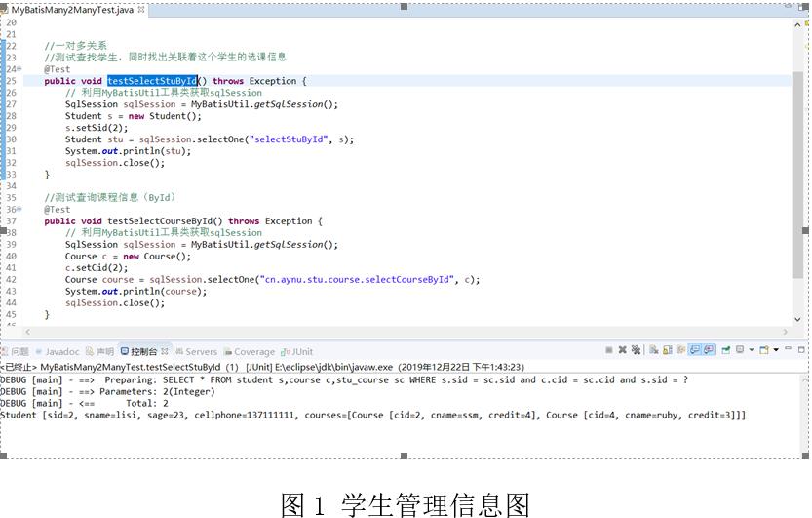Click System.out.println(stu); on line 31
This screenshot has height=518, width=812.
click(128, 151)
